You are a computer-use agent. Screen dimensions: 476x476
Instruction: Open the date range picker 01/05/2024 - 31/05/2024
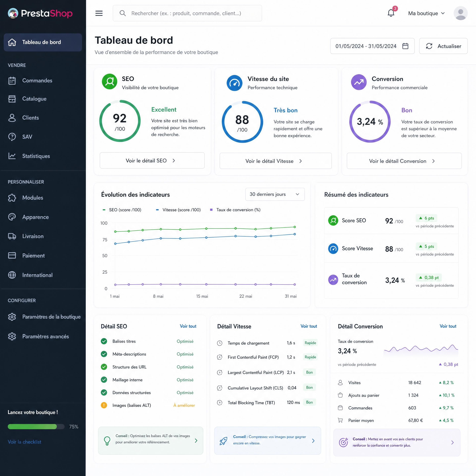[372, 46]
